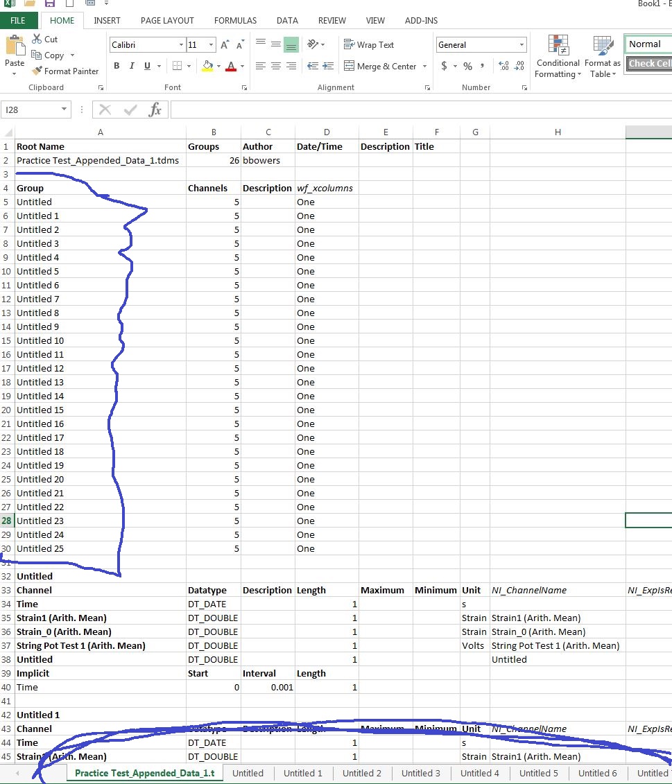Align text right
Image resolution: width=672 pixels, height=784 pixels.
tap(291, 66)
